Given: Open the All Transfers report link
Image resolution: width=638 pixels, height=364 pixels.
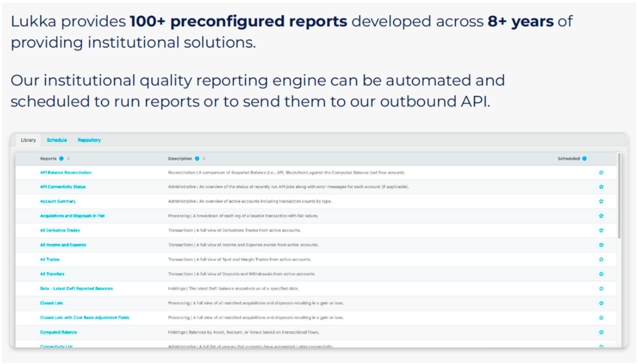Looking at the screenshot, I should coord(52,274).
